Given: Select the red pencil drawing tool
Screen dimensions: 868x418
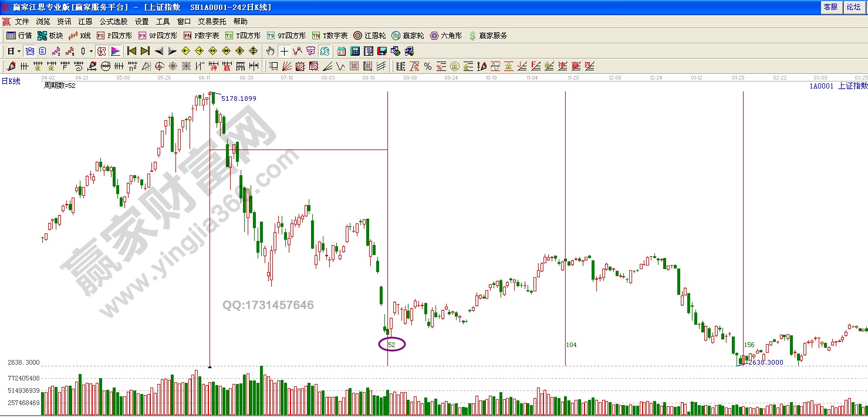Looking at the screenshot, I should 11,66.
